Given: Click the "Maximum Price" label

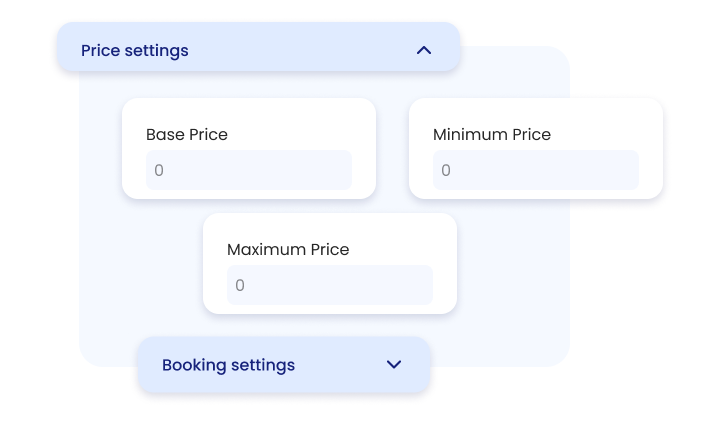Looking at the screenshot, I should 288,249.
